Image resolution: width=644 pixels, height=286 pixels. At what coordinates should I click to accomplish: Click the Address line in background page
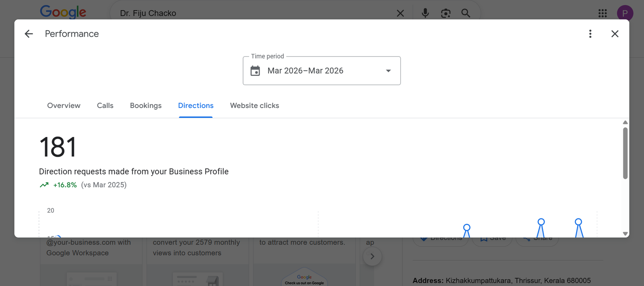click(502, 280)
